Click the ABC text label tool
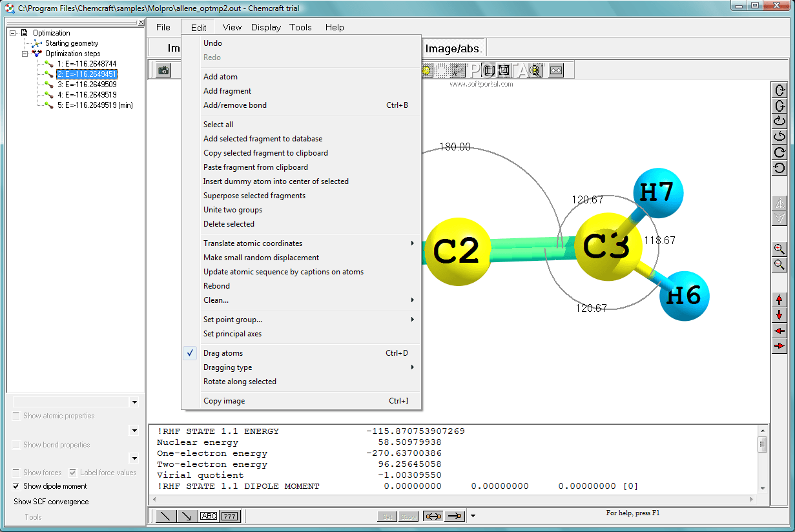 [209, 516]
